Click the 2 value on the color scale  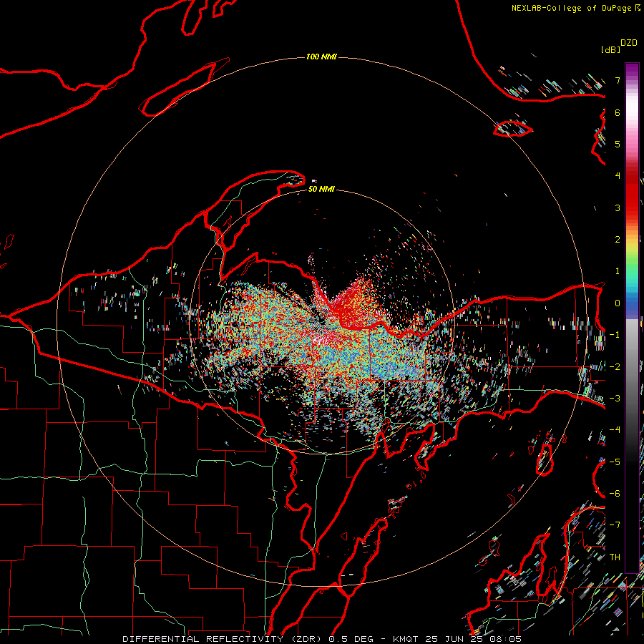click(618, 240)
